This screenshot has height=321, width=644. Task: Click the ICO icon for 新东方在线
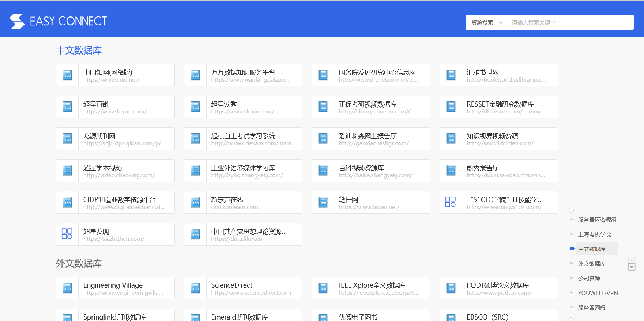[x=196, y=202]
